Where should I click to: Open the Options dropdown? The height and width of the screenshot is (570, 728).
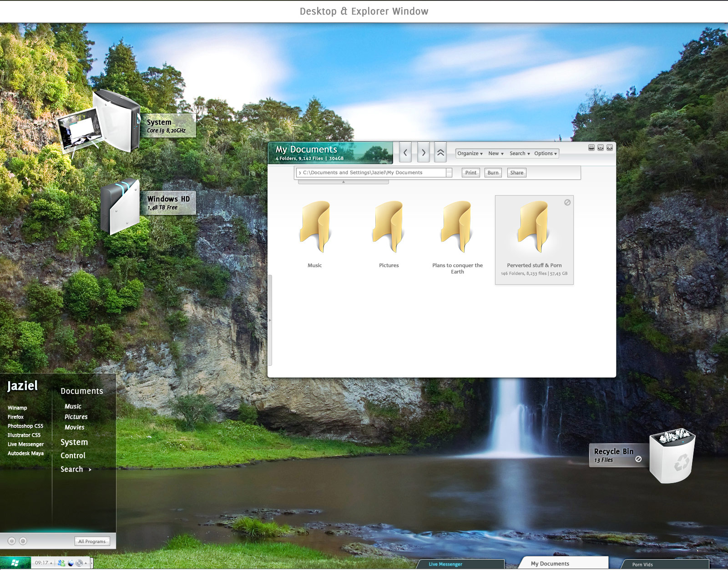pyautogui.click(x=545, y=153)
